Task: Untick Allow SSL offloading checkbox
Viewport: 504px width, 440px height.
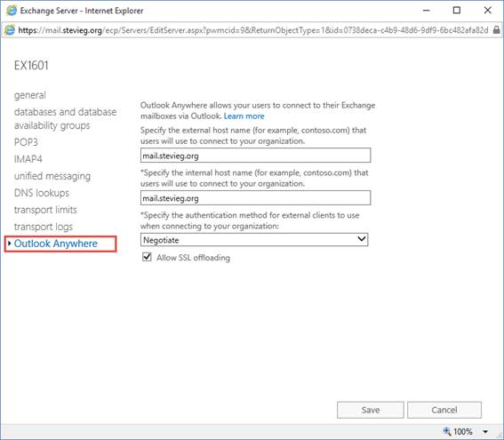Action: coord(147,257)
